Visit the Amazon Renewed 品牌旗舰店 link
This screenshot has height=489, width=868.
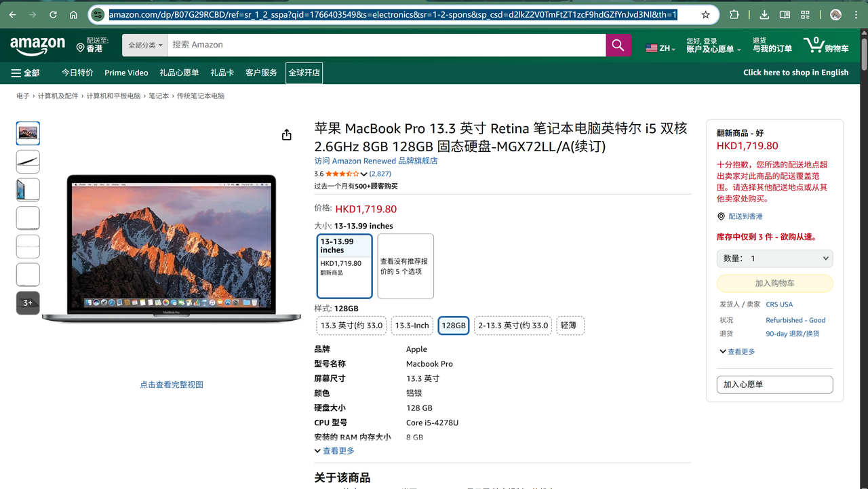click(376, 161)
